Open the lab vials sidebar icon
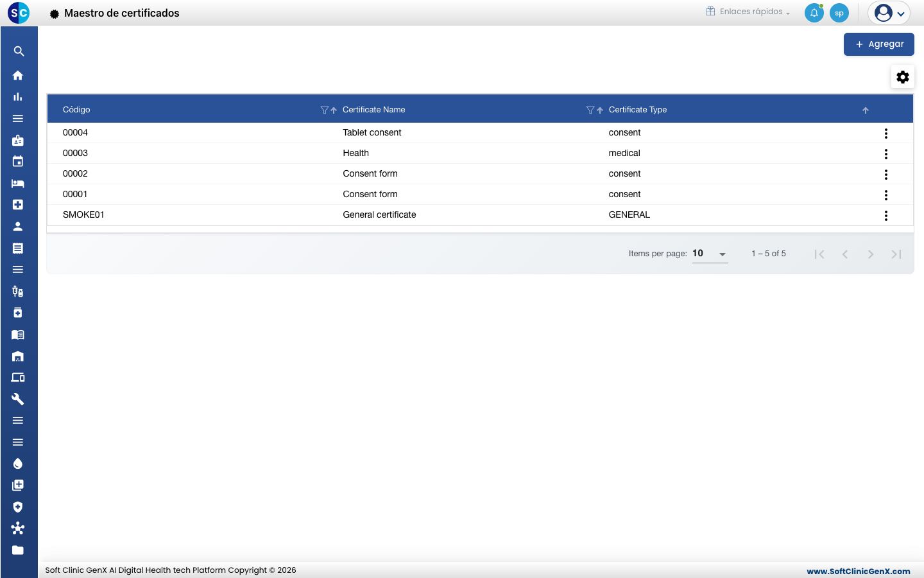 [18, 292]
